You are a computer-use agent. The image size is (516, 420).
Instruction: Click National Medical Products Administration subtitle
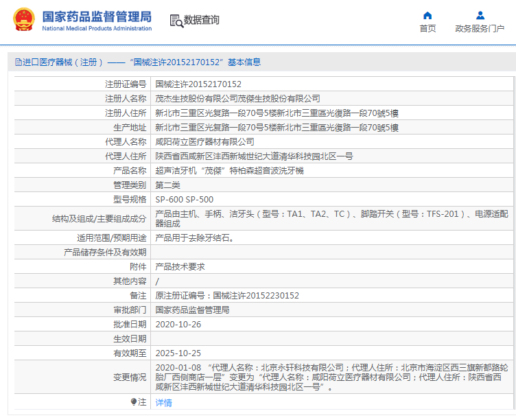pyautogui.click(x=97, y=29)
